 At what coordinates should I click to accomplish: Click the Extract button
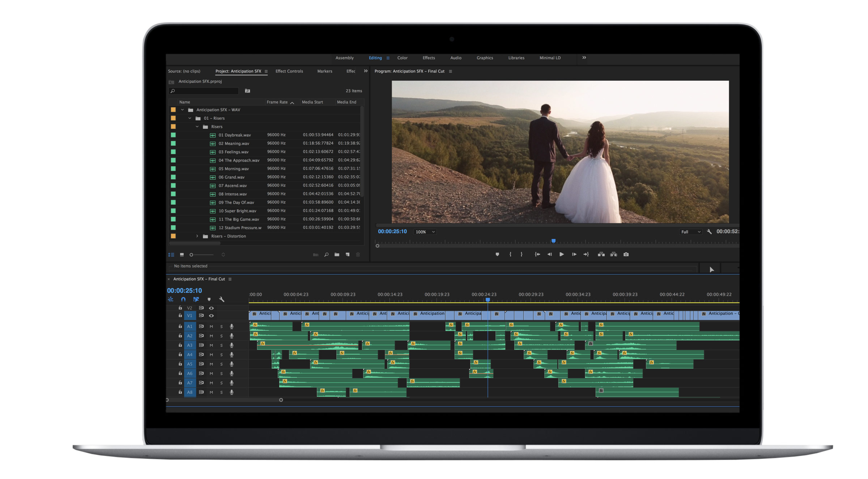(x=614, y=255)
